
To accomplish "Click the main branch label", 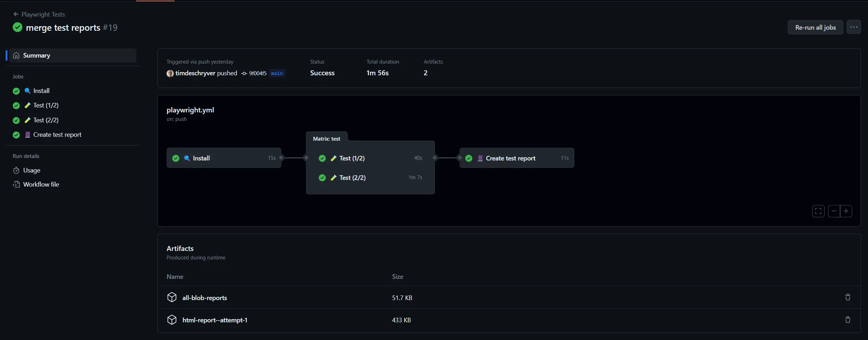I will [x=277, y=73].
